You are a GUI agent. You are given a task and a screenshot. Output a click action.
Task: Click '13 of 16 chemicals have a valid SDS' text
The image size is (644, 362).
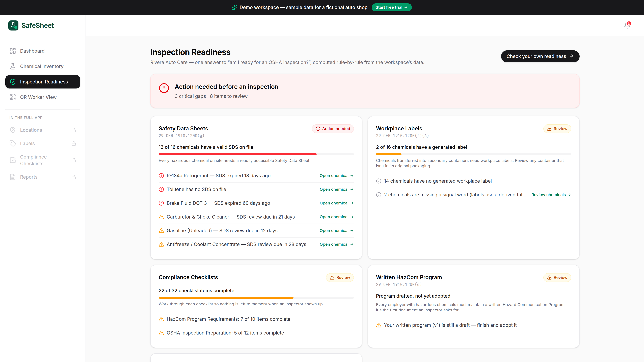(206, 147)
